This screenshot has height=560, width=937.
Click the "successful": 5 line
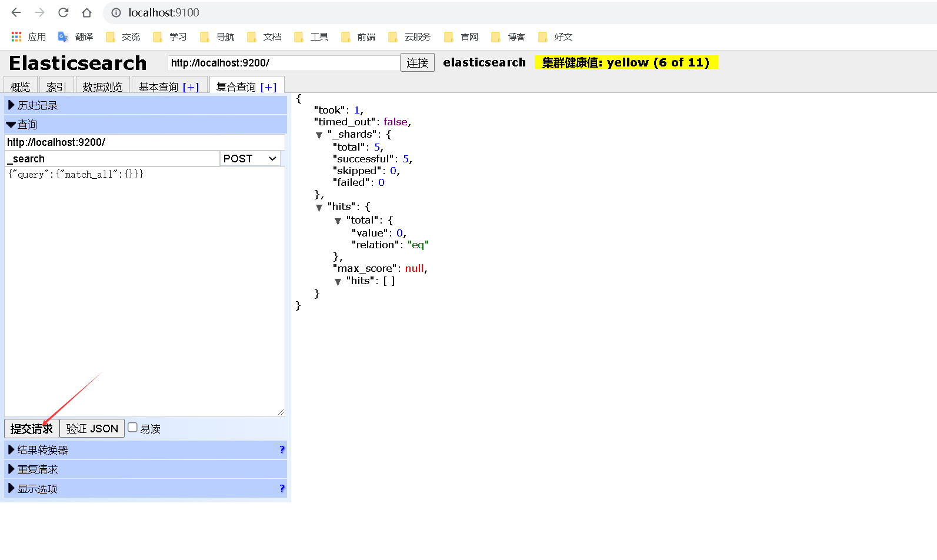372,159
